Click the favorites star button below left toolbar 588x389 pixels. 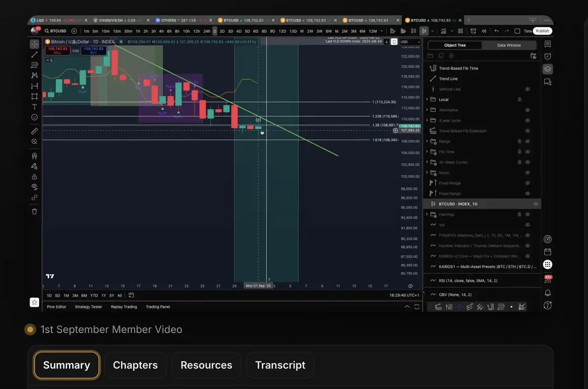pyautogui.click(x=34, y=302)
